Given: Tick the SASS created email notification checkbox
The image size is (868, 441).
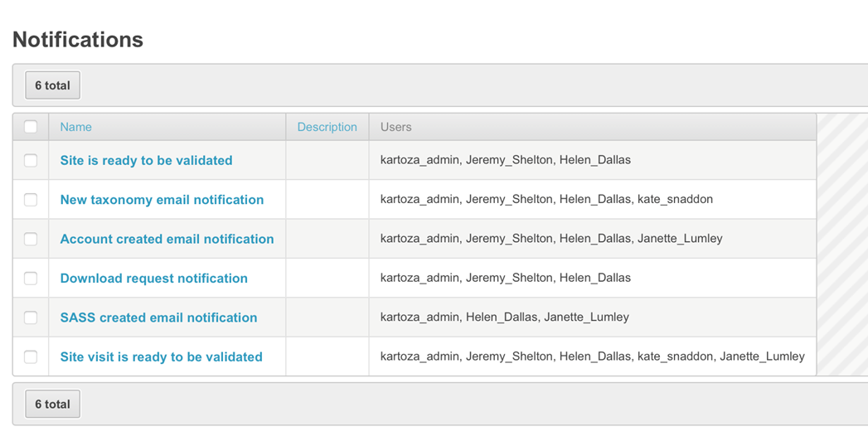Looking at the screenshot, I should [x=31, y=317].
